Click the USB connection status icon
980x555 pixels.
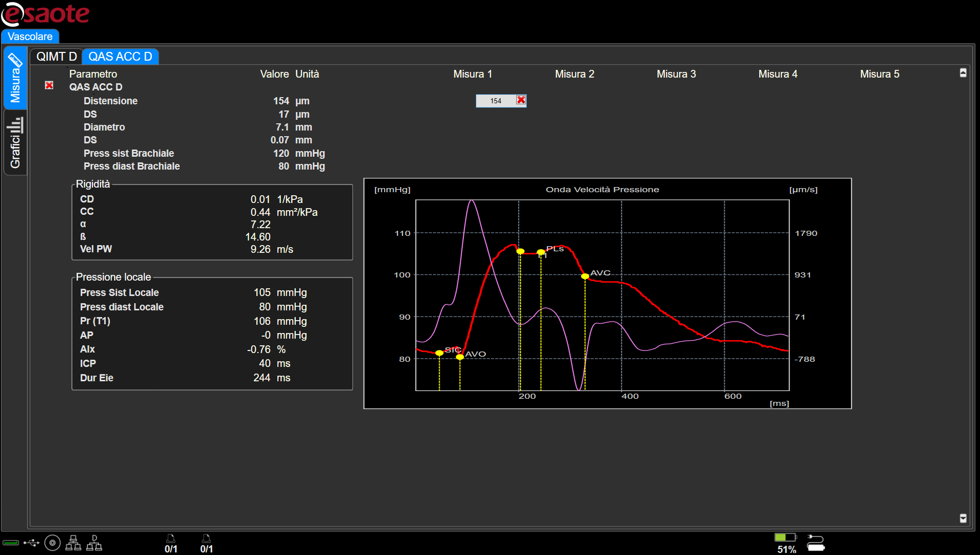point(31,543)
